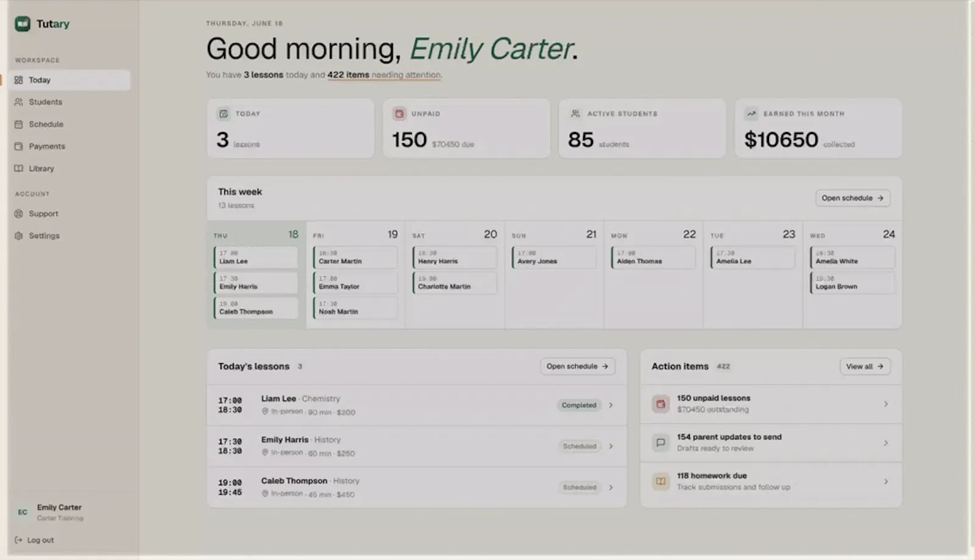Click Open schedule button in This week
Image resolution: width=975 pixels, height=560 pixels.
(853, 198)
